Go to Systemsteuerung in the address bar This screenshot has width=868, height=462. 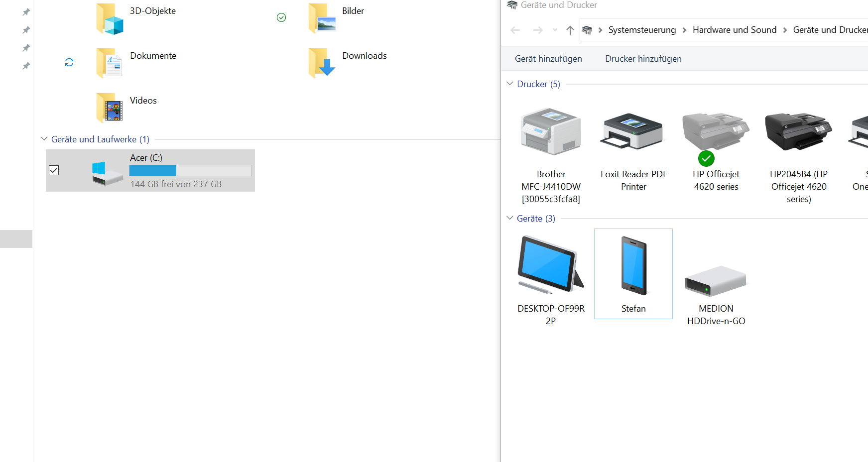(641, 29)
